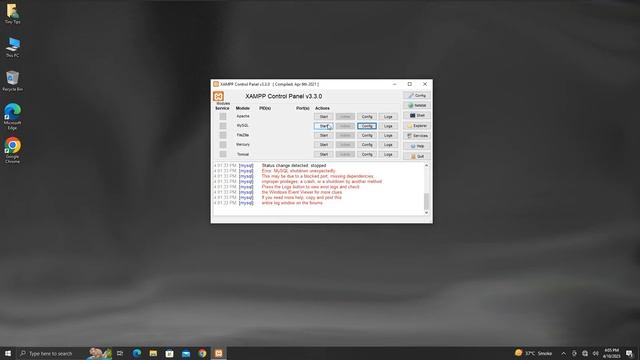Start the Mercury module
This screenshot has width=640, height=360.
tap(324, 144)
